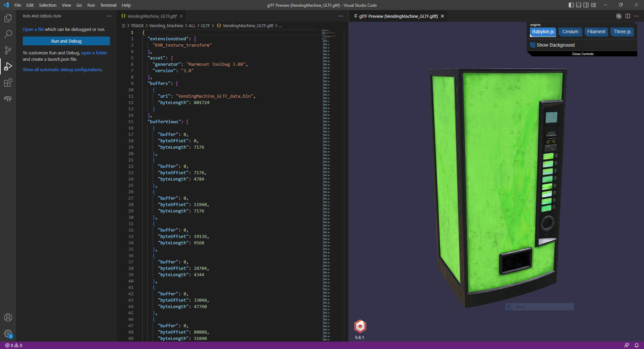Screen dimensions: 644x349
Task: Open the Explorer view in activity bar
Action: point(8,18)
